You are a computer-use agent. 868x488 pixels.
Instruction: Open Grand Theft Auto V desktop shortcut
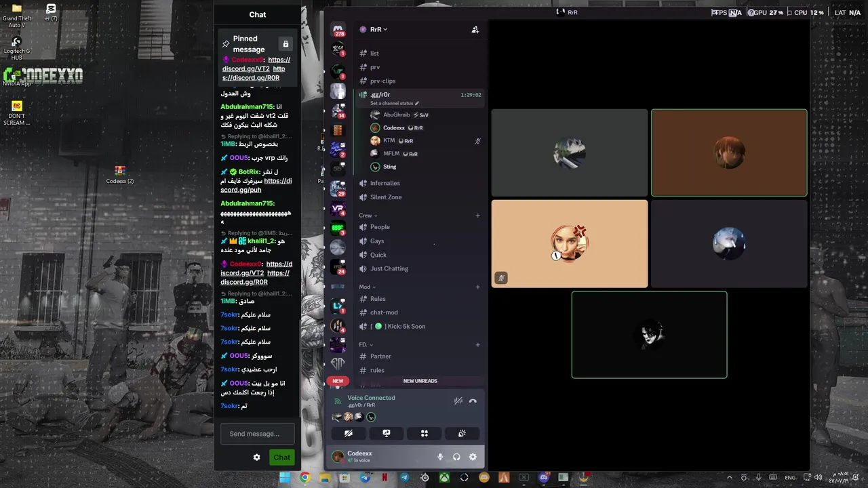(x=16, y=16)
